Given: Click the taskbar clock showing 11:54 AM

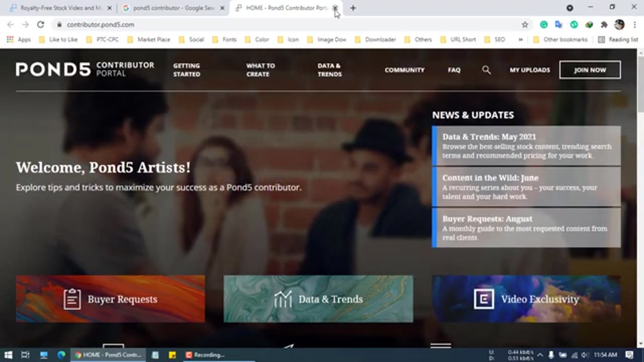Looking at the screenshot, I should point(605,355).
